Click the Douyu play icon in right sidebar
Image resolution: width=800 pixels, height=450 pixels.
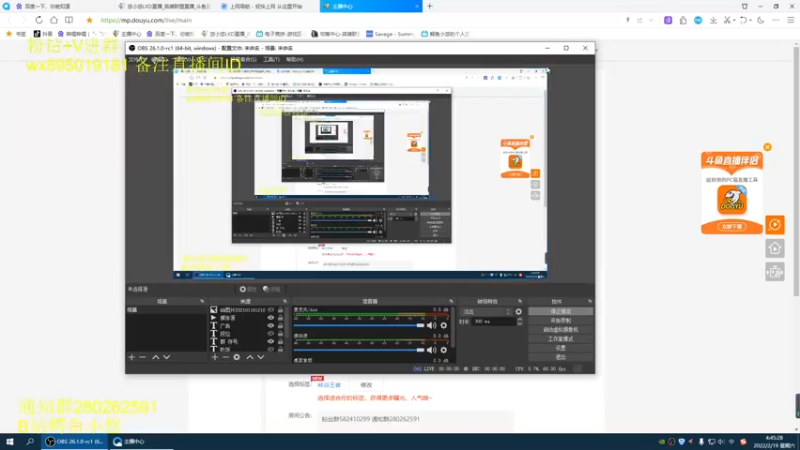pyautogui.click(x=774, y=224)
